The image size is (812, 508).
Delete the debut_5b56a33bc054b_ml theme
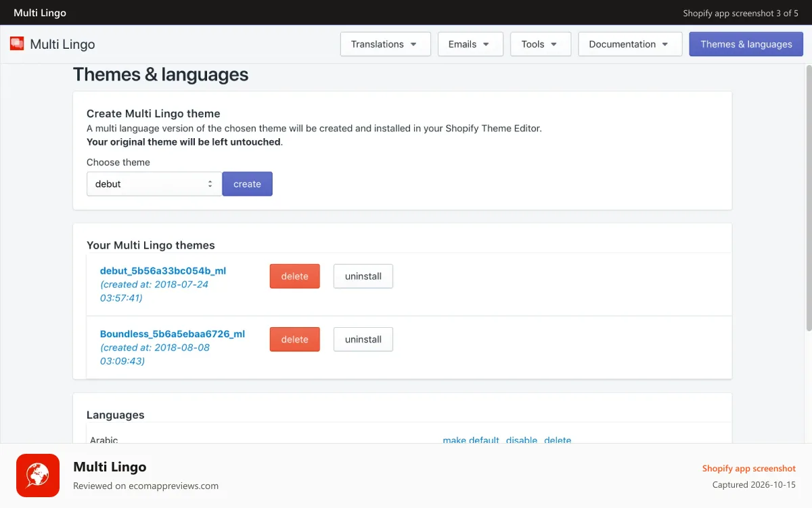tap(294, 276)
